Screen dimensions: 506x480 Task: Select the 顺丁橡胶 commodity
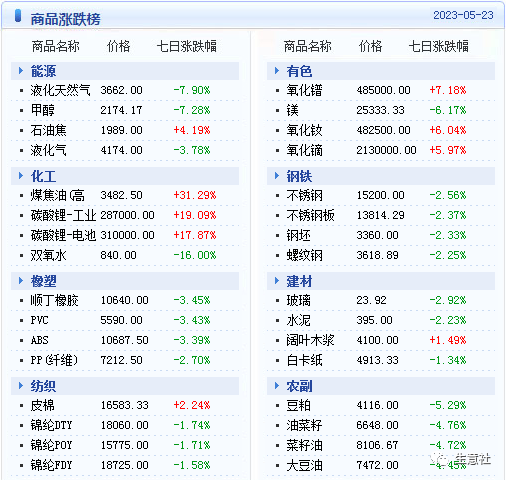[54, 300]
